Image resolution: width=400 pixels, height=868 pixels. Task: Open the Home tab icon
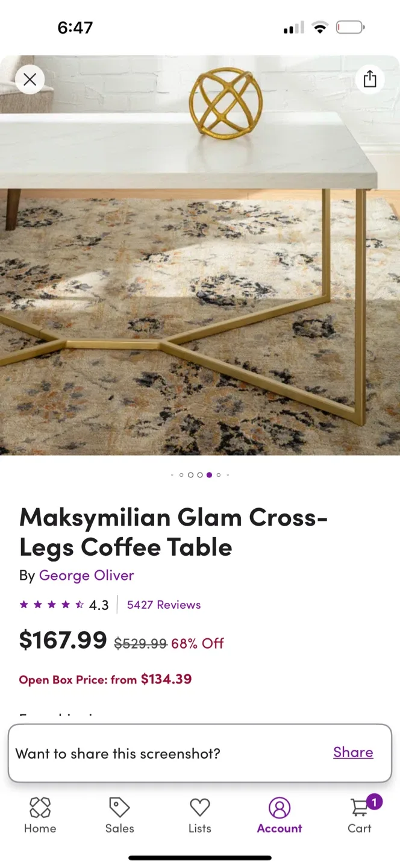point(40,807)
